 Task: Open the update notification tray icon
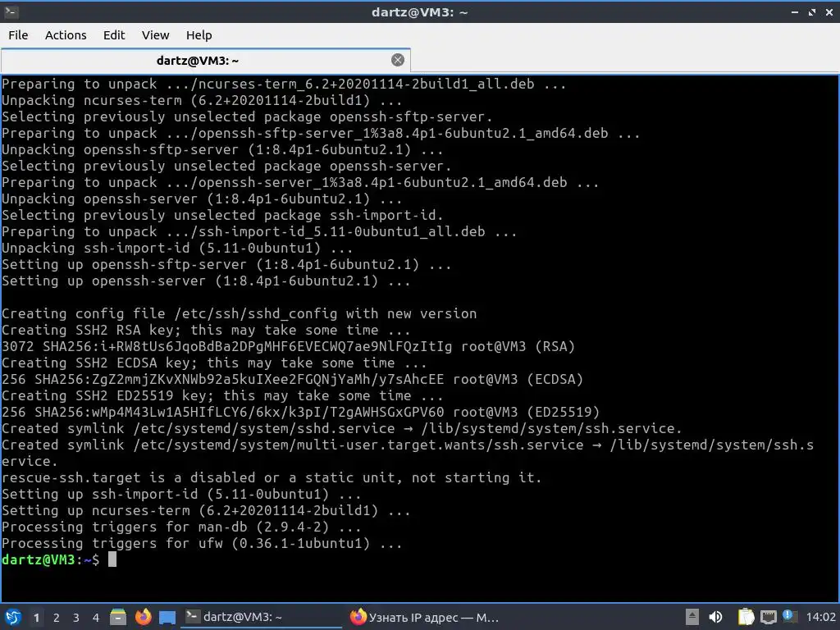(789, 616)
